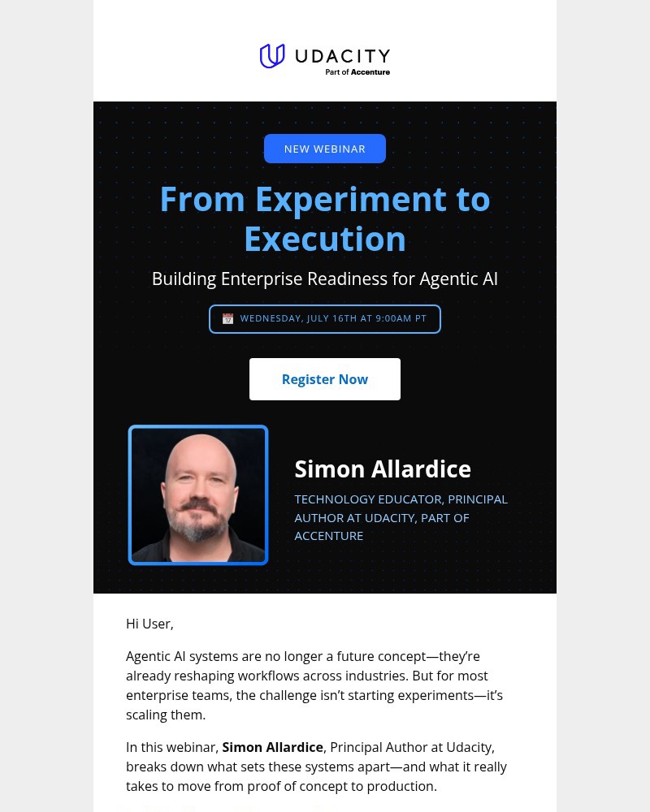The image size is (650, 812).
Task: Click the 'From Experiment to Execution' headline
Action: (324, 218)
